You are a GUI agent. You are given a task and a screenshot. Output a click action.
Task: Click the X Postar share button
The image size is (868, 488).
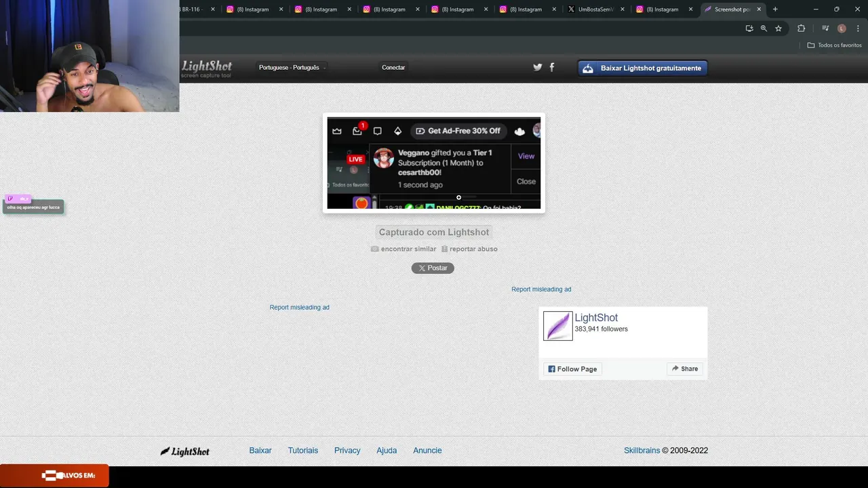click(x=433, y=268)
